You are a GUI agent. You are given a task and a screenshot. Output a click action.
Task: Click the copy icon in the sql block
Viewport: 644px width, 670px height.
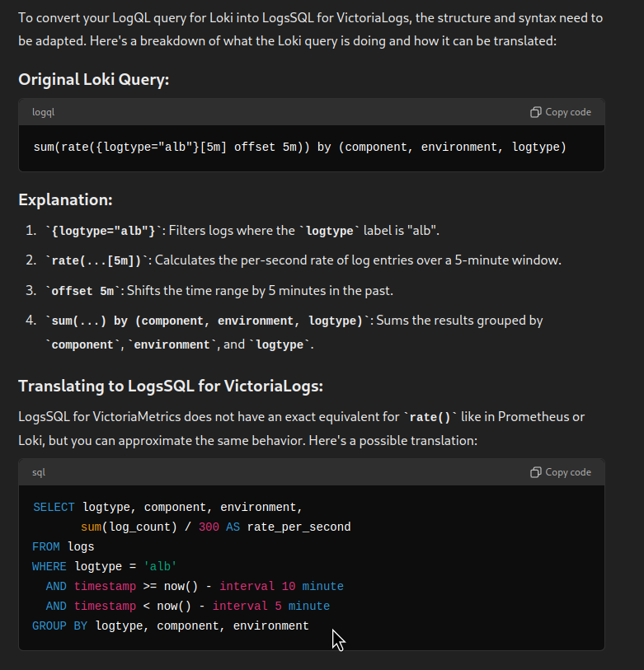click(535, 472)
